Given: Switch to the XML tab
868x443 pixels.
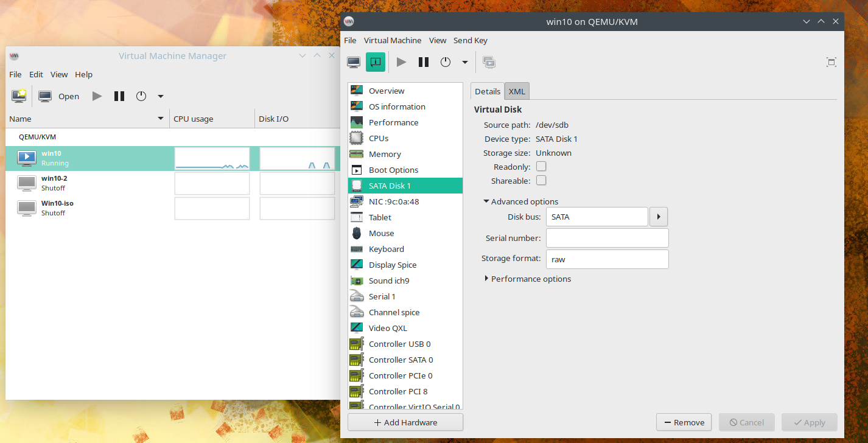Looking at the screenshot, I should click(517, 91).
